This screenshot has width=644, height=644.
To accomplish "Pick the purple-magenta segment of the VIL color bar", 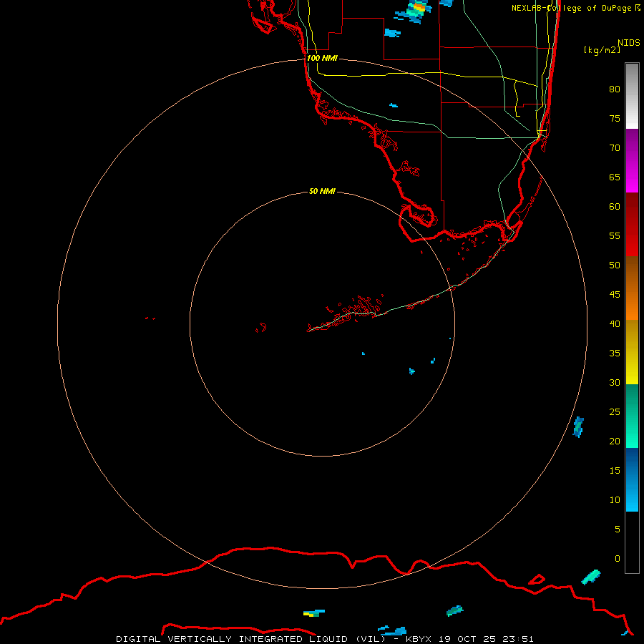I will [632, 160].
